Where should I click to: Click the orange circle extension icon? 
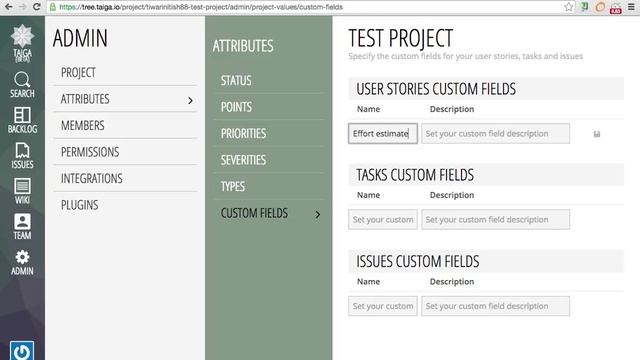pos(600,7)
